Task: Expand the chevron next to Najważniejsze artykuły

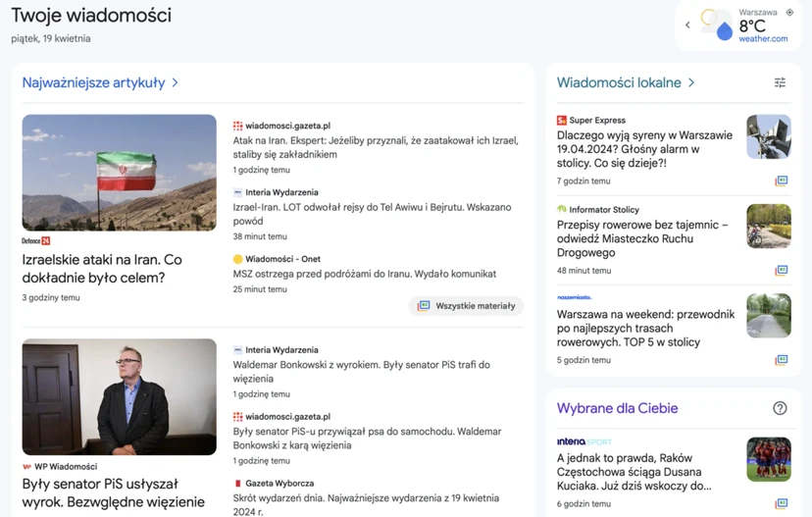Action: (175, 82)
